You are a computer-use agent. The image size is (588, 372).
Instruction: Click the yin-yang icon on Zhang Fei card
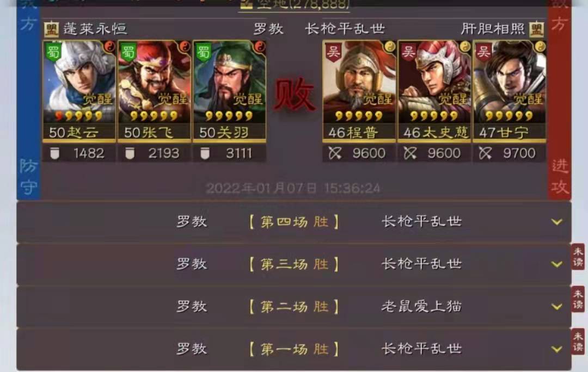point(185,46)
